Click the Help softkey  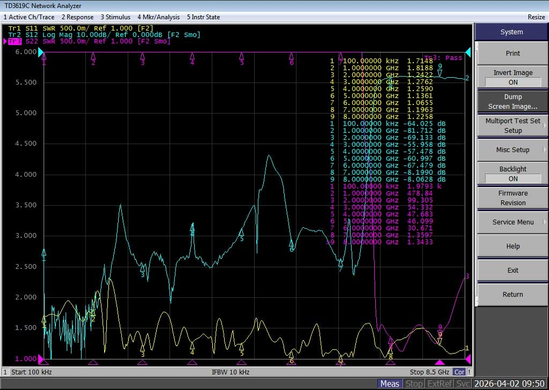click(512, 246)
